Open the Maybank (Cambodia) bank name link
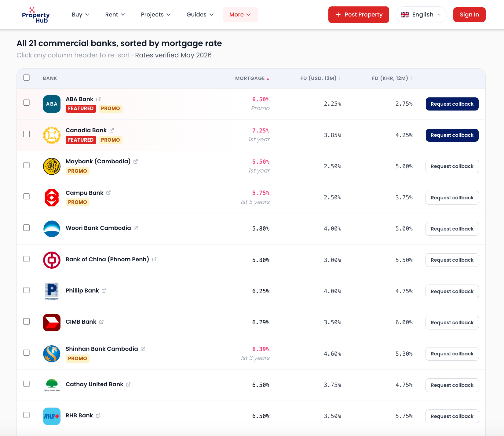The image size is (504, 436). (x=98, y=161)
